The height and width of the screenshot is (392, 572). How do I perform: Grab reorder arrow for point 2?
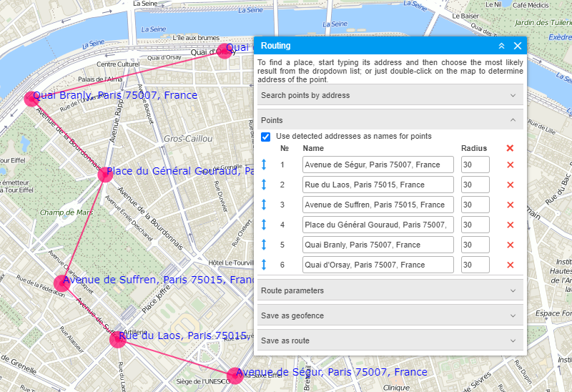click(264, 185)
